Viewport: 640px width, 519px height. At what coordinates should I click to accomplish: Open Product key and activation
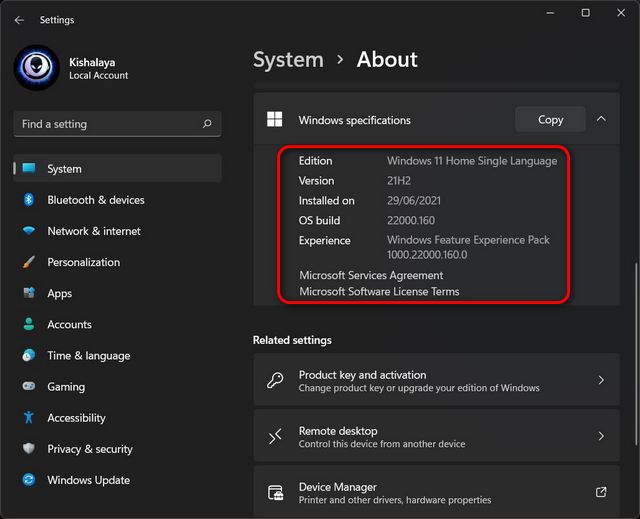point(436,380)
